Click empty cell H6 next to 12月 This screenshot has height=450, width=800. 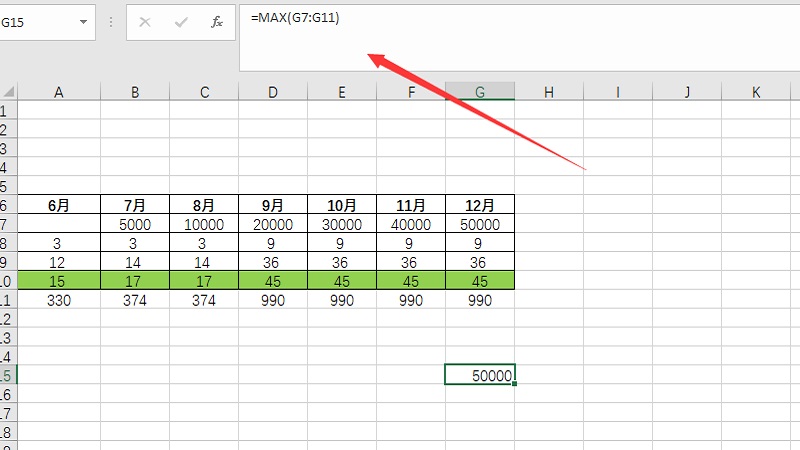[549, 206]
